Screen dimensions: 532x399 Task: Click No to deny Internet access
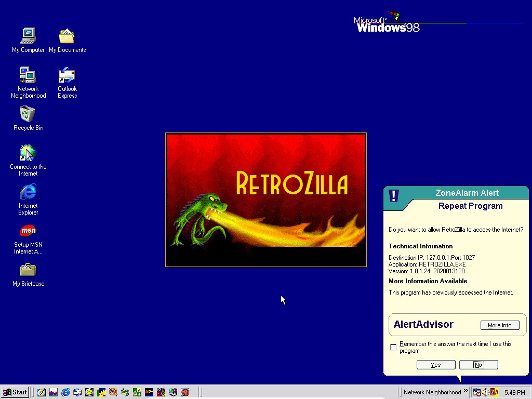[478, 364]
